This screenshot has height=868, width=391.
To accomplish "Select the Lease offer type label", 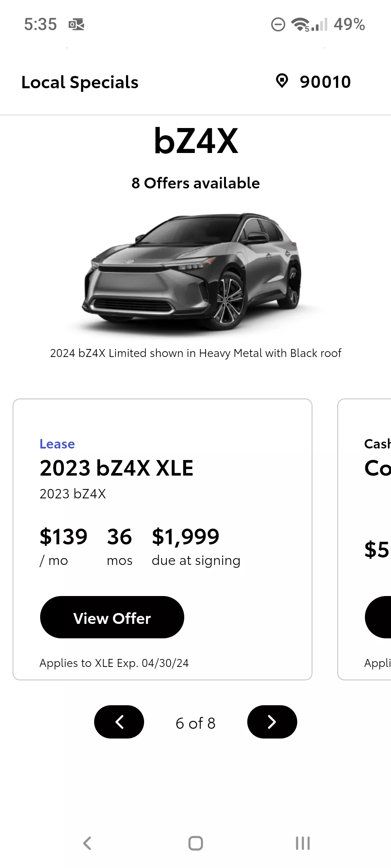I will pyautogui.click(x=57, y=444).
